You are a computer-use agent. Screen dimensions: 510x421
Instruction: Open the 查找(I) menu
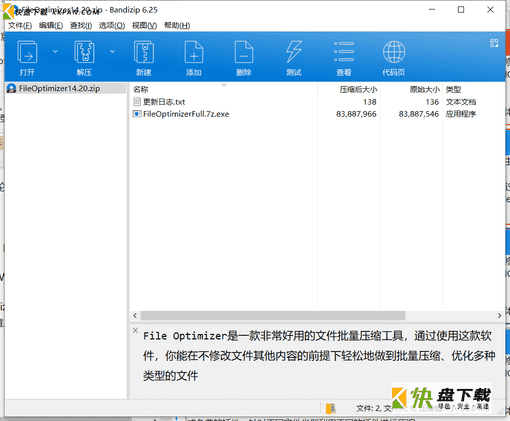click(x=81, y=26)
